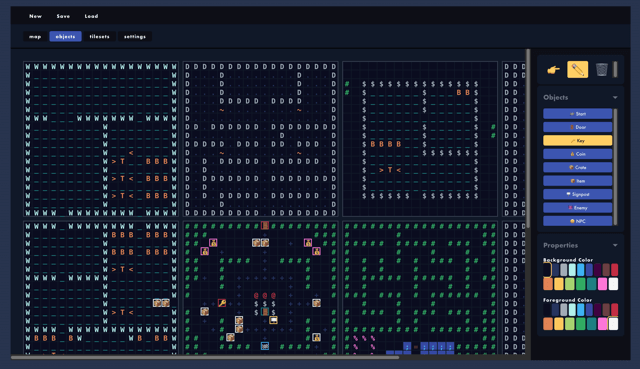Click the map with dollar-sign walls
The height and width of the screenshot is (369, 640).
pyautogui.click(x=420, y=139)
